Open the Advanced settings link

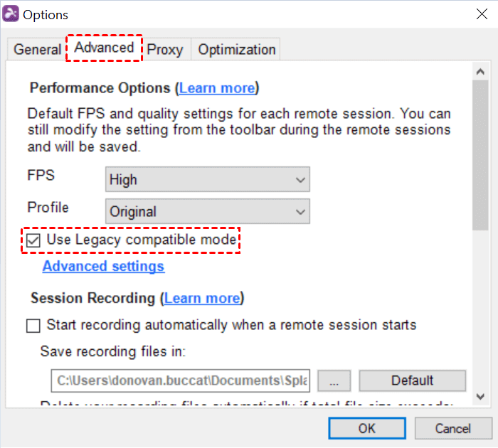pyautogui.click(x=103, y=267)
